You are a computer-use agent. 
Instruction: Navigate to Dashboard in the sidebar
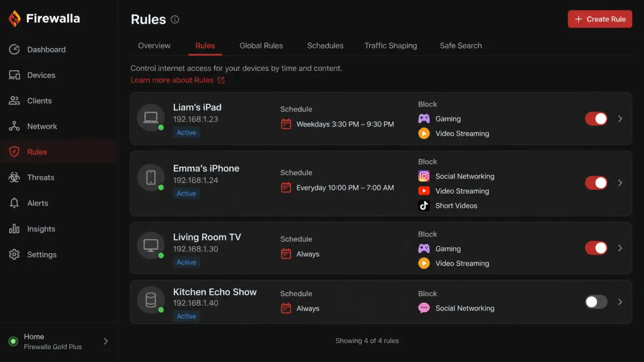(x=59, y=49)
